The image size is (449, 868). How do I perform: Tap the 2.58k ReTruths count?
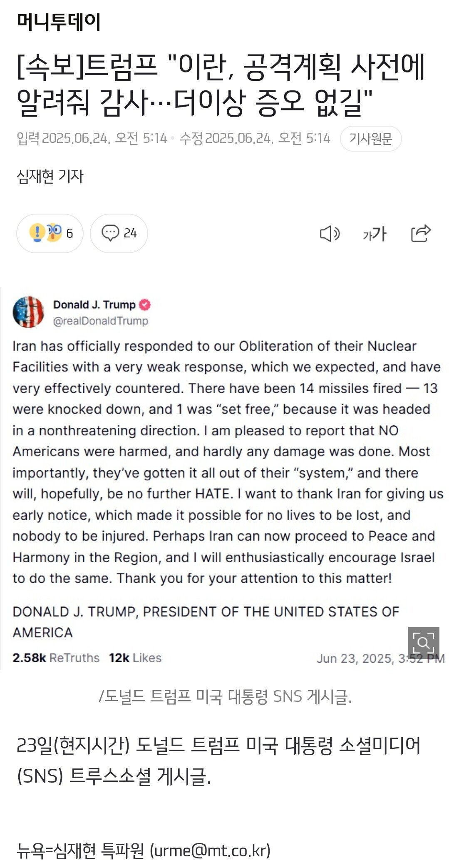56,658
